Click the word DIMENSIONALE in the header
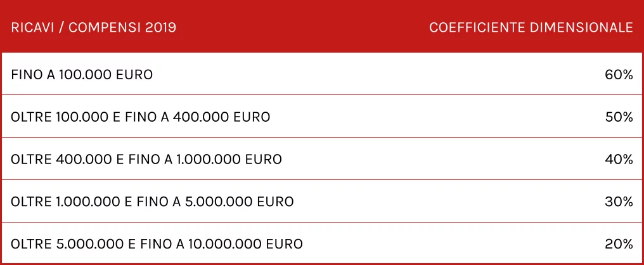The image size is (644, 265). 581,27
